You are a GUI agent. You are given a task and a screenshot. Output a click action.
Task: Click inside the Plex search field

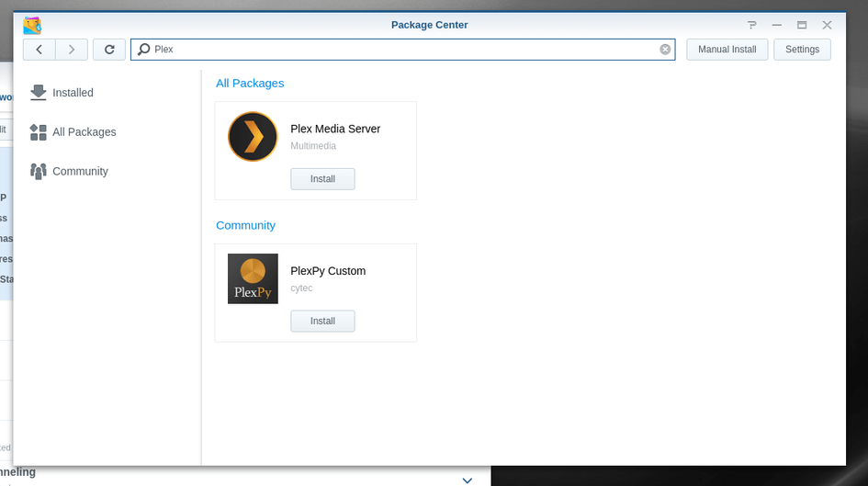click(403, 50)
